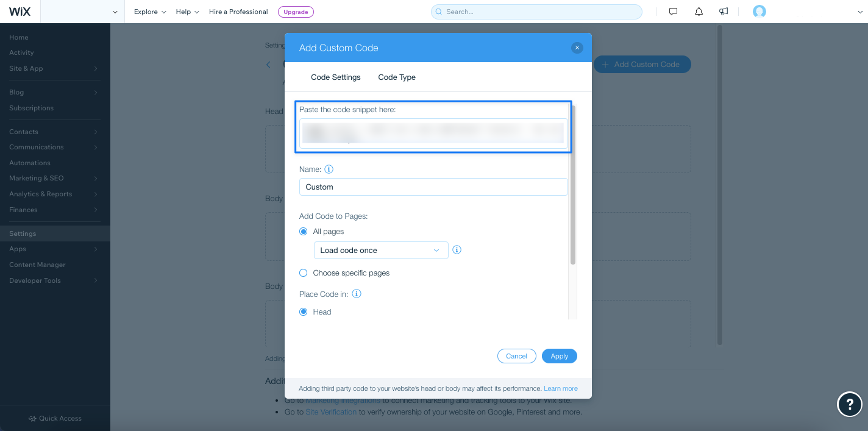
Task: Open the help question mark bubble
Action: tap(850, 404)
